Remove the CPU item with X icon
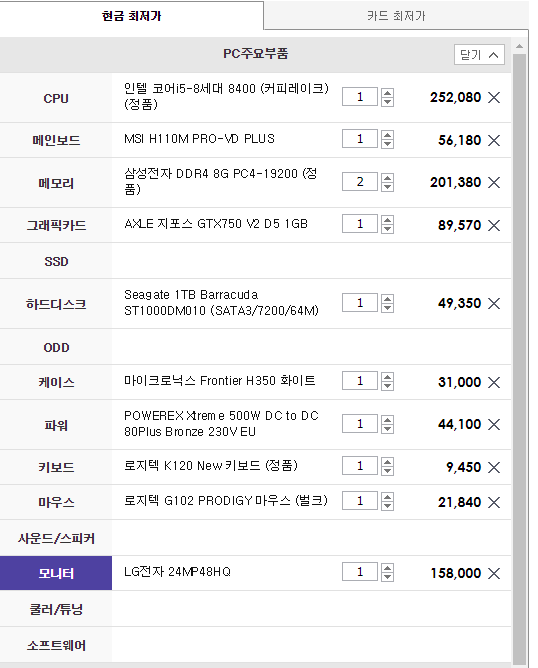 pyautogui.click(x=494, y=98)
